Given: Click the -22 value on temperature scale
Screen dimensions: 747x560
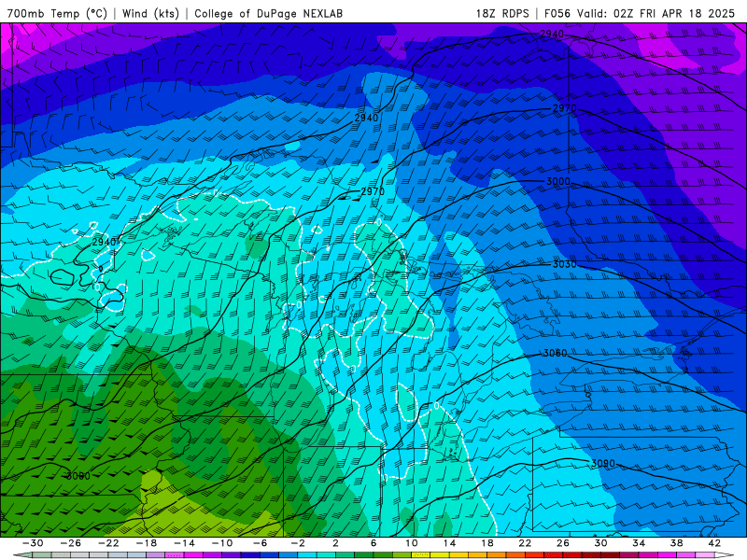Looking at the screenshot, I should pos(108,543).
